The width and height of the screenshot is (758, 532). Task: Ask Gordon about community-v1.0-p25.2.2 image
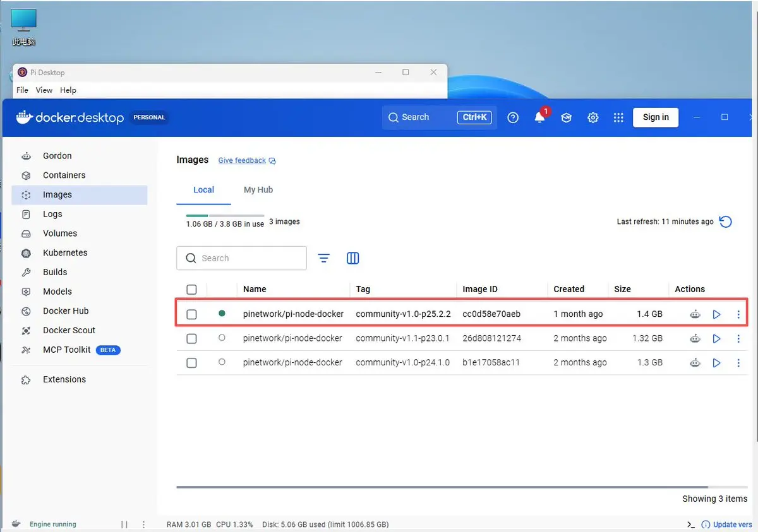click(695, 314)
